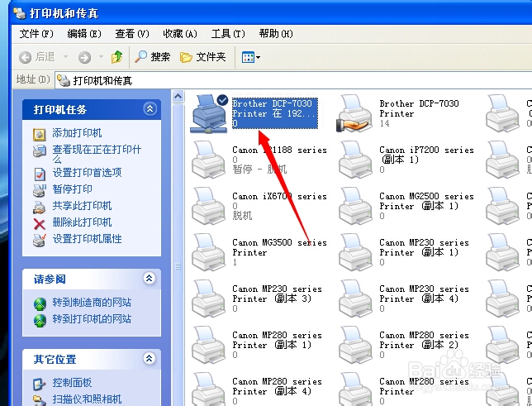Open the Views dropdown in toolbar

pos(251,57)
